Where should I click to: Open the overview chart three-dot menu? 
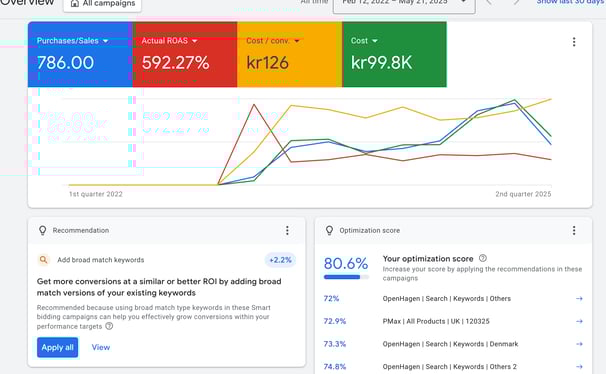574,42
